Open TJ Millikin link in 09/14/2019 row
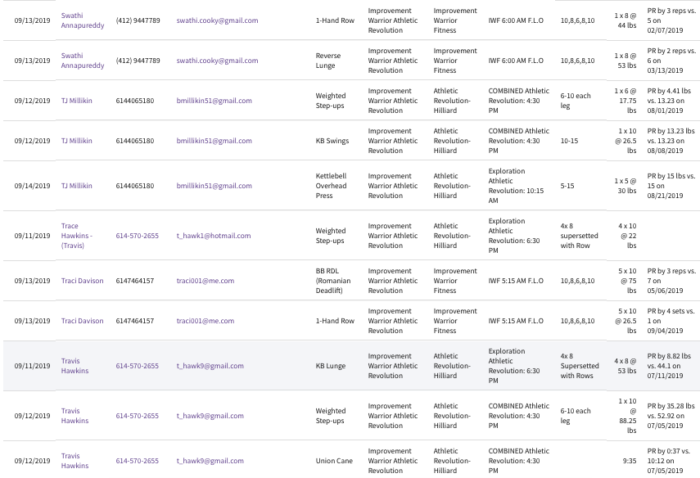 [77, 186]
